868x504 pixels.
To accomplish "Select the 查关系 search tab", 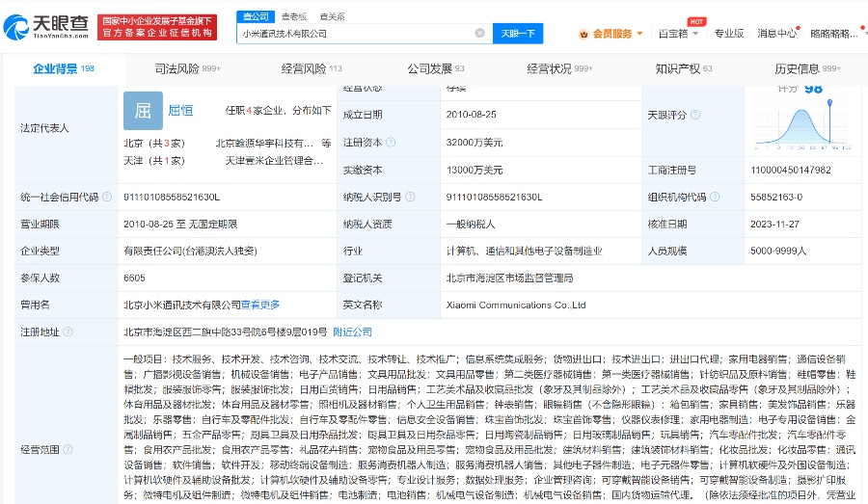I will tap(332, 16).
